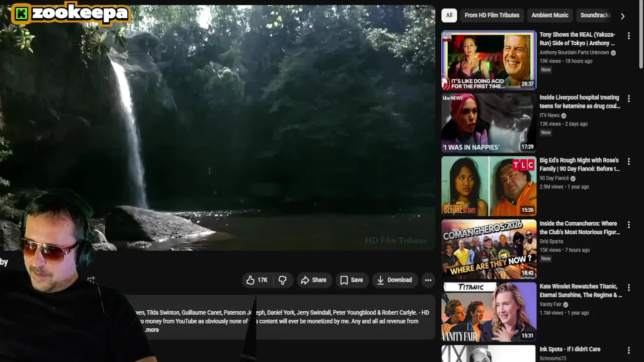644x362 pixels.
Task: Select From HD Film Tributes chip
Action: (x=492, y=15)
